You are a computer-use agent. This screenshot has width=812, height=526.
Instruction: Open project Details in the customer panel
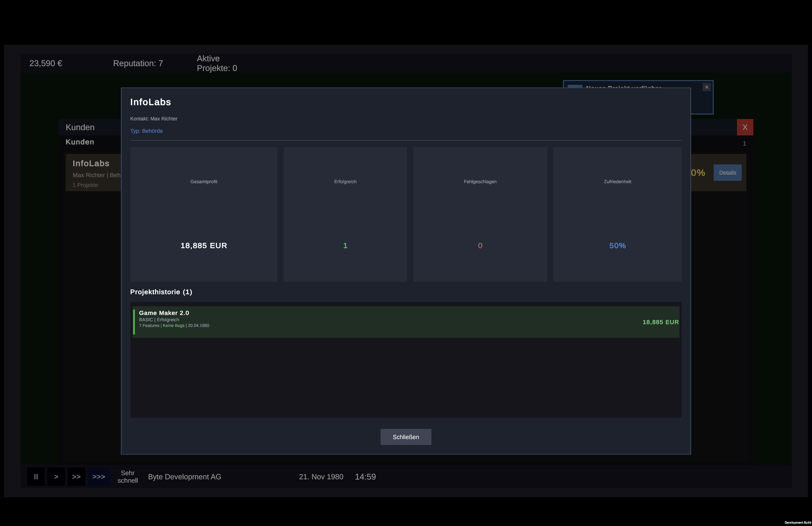pyautogui.click(x=727, y=172)
